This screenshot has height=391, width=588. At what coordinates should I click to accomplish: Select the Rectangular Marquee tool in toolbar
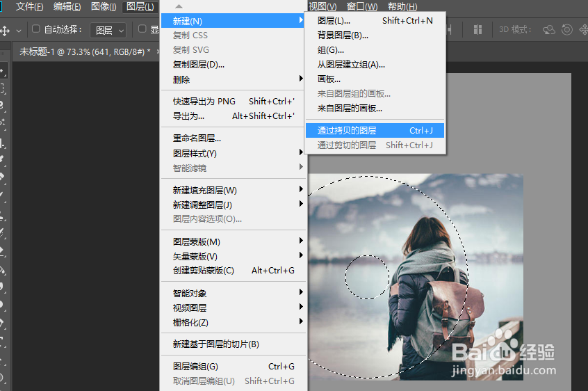pos(3,88)
